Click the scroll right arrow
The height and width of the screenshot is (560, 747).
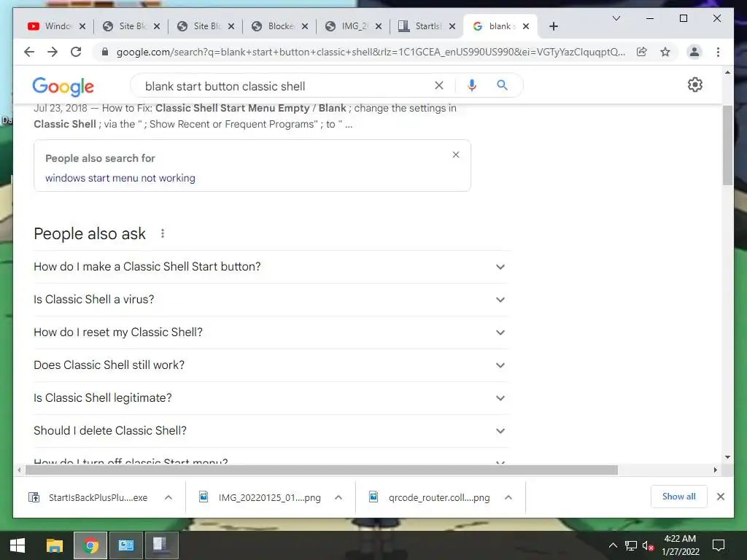[x=715, y=470]
